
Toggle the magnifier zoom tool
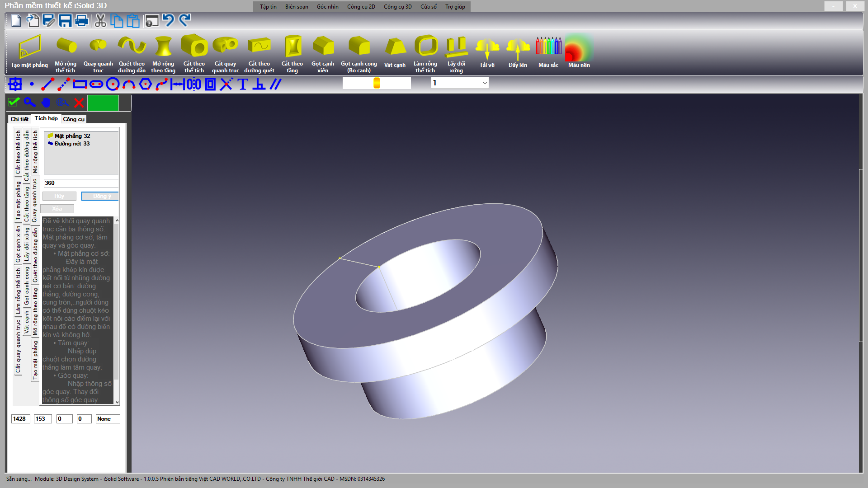pyautogui.click(x=30, y=103)
